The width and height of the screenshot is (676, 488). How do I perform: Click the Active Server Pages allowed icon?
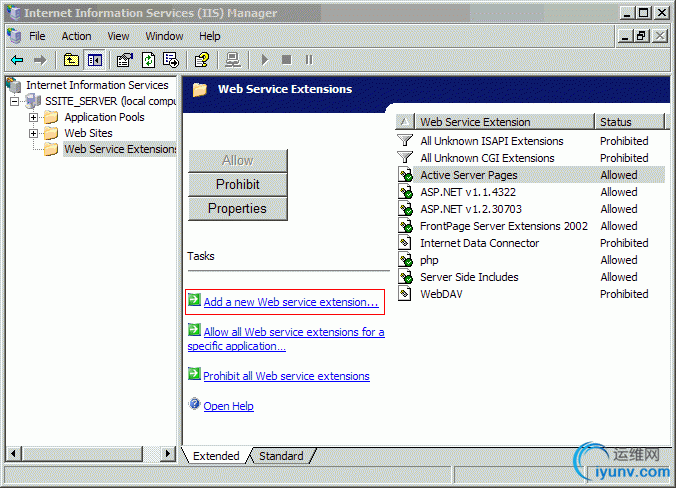[x=405, y=175]
